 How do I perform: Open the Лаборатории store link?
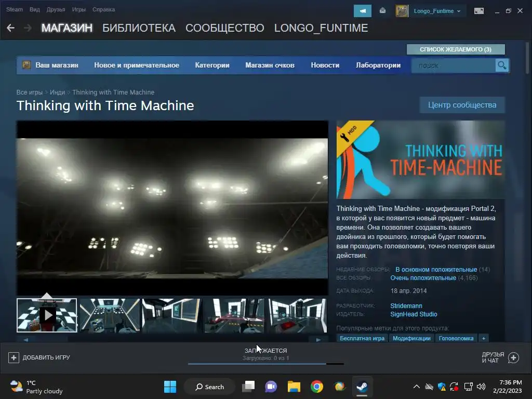pos(378,65)
